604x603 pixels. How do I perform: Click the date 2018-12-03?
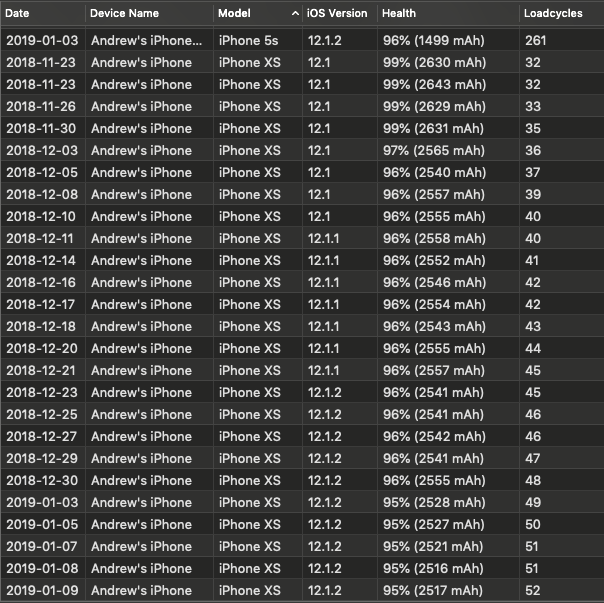click(42, 150)
